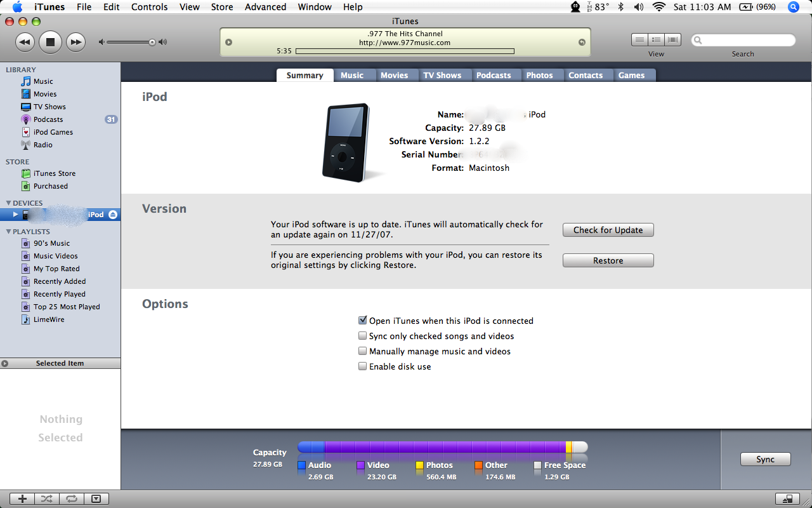Click the 90's Music smart playlist icon
The width and height of the screenshot is (812, 508).
coord(26,243)
